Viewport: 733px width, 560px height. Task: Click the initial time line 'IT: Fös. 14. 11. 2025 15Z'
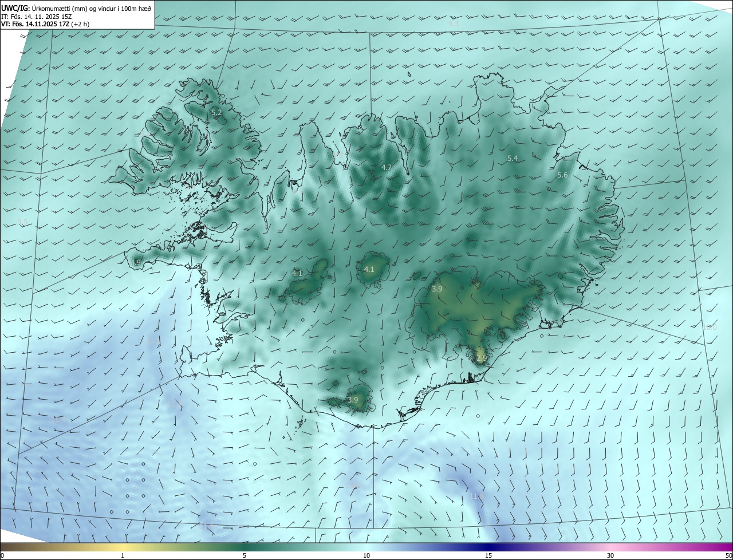pos(36,17)
